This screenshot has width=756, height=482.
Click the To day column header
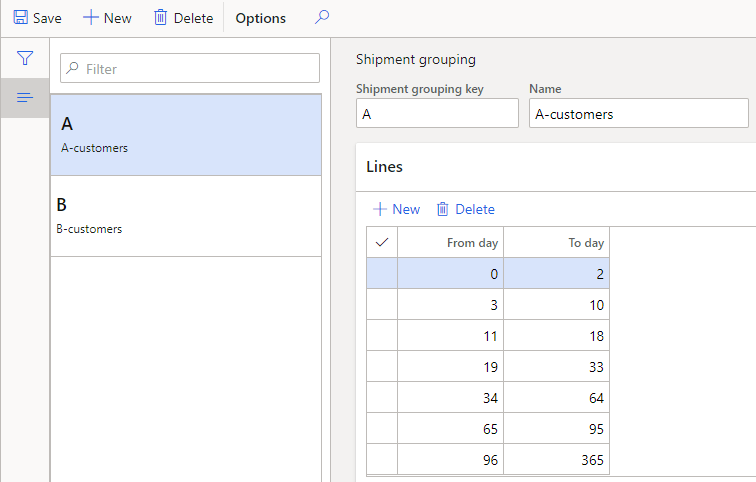click(x=556, y=242)
